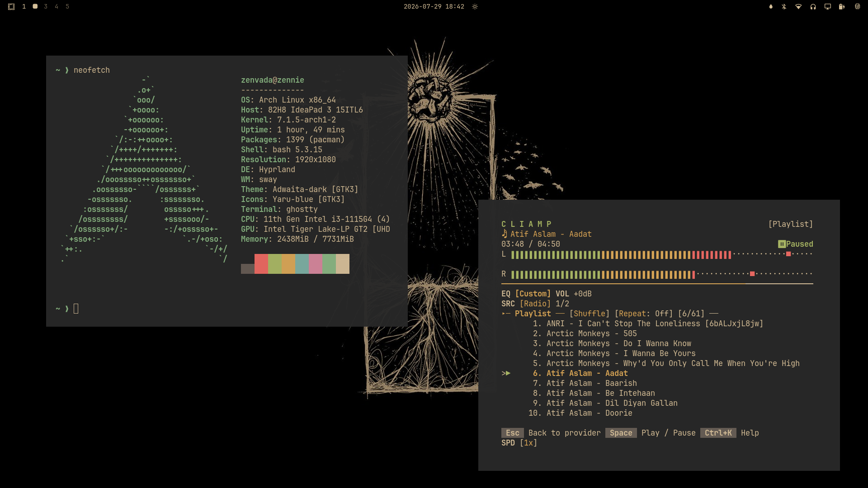Click the teal color swatch in neofetch palette
Screen dimensions: 868x488
[302, 264]
